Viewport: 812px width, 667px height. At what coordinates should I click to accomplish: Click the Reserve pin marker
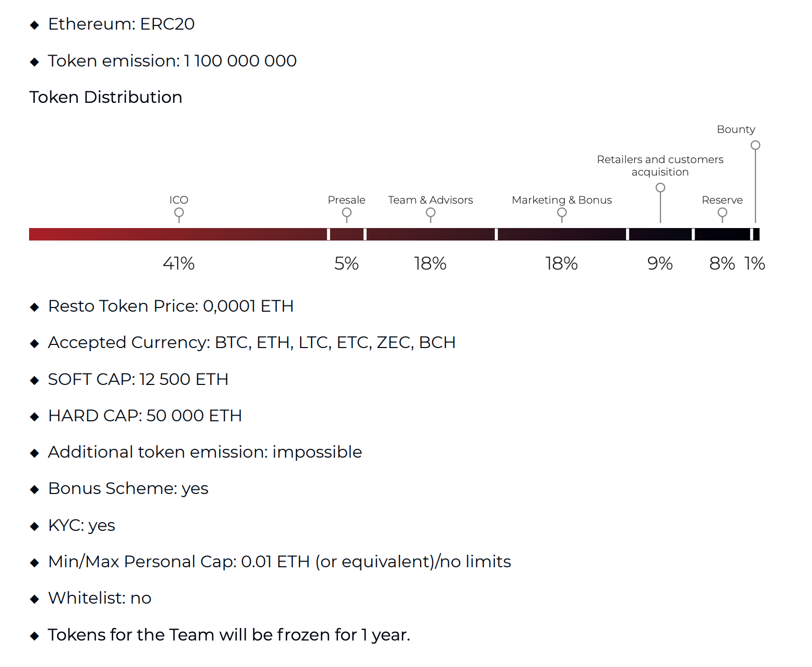click(x=722, y=213)
